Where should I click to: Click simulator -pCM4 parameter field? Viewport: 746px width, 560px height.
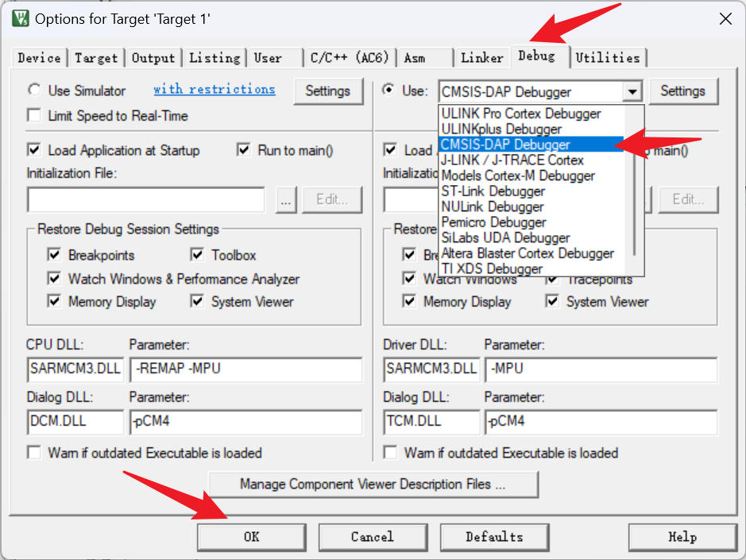pyautogui.click(x=246, y=422)
